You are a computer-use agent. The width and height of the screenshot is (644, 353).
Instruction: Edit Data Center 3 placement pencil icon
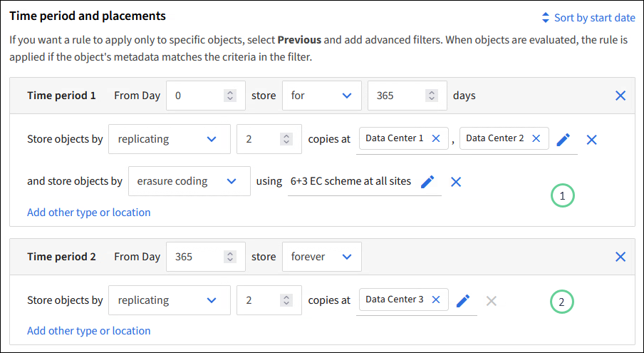(463, 301)
